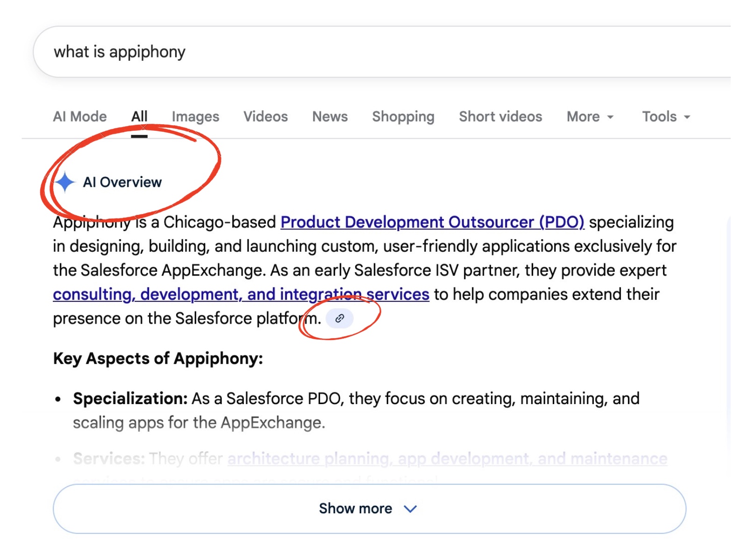This screenshot has width=756, height=554.
Task: Switch to the Shopping tab
Action: point(403,117)
